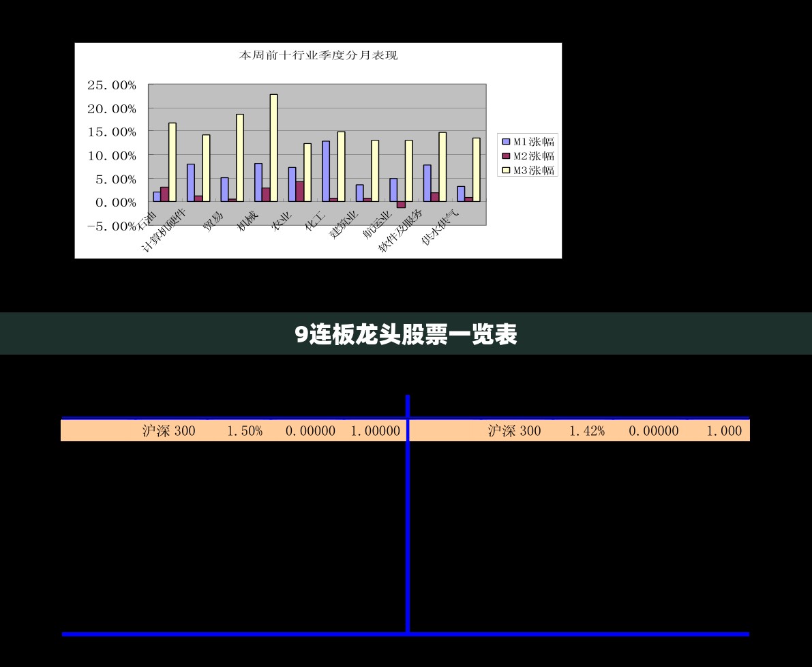The height and width of the screenshot is (667, 812).
Task: Click the 10.00% axis label
Action: tap(112, 155)
